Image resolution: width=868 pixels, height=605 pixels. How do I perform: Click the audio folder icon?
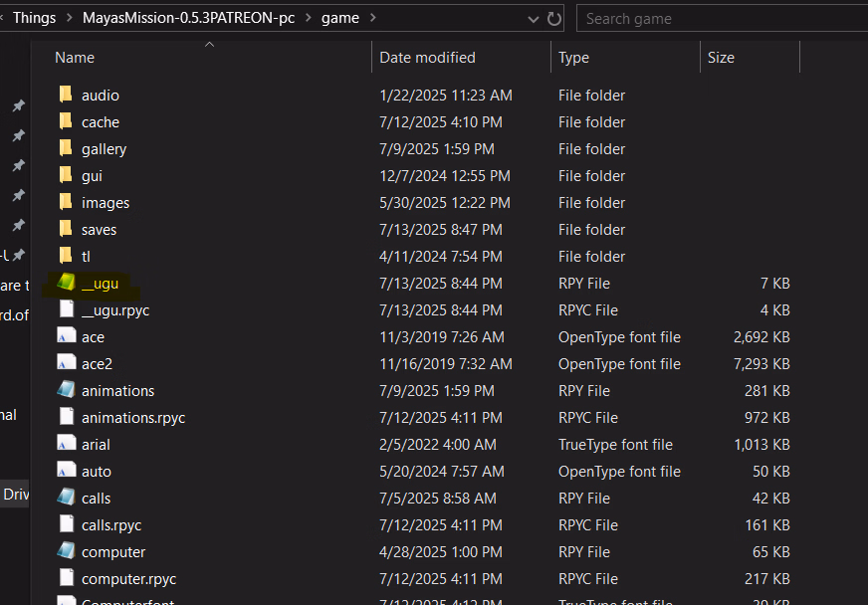click(66, 95)
